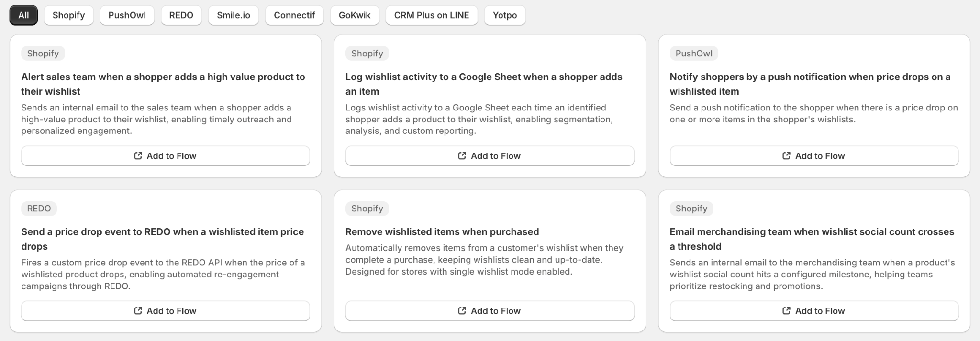Choose the REDO filter tab
This screenshot has width=980, height=341.
coord(181,15)
